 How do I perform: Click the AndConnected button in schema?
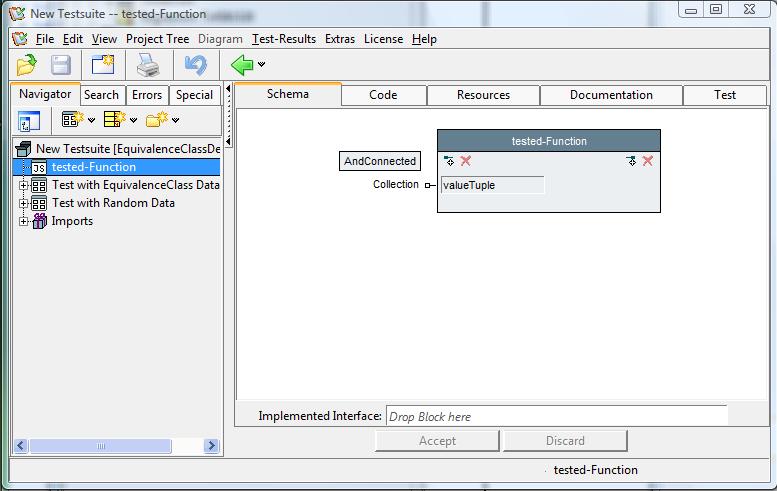(380, 161)
